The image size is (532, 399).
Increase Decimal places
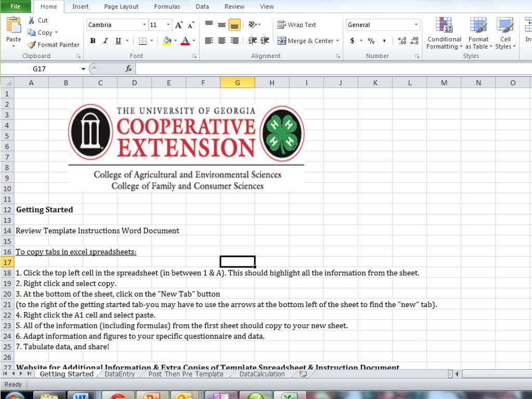click(x=402, y=41)
